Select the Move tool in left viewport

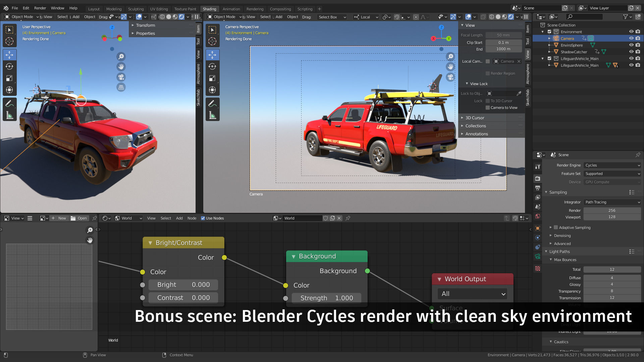(9, 55)
